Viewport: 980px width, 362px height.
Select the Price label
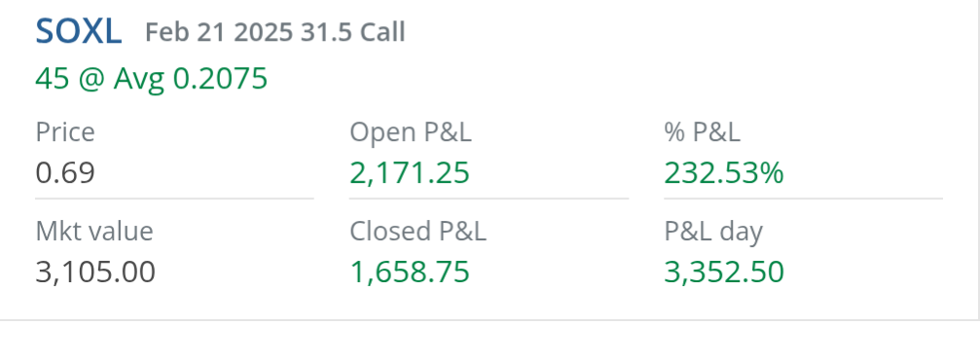point(65,132)
